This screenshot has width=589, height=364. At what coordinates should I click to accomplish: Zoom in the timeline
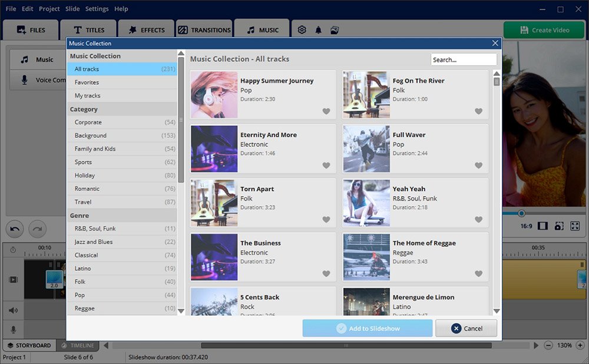580,345
